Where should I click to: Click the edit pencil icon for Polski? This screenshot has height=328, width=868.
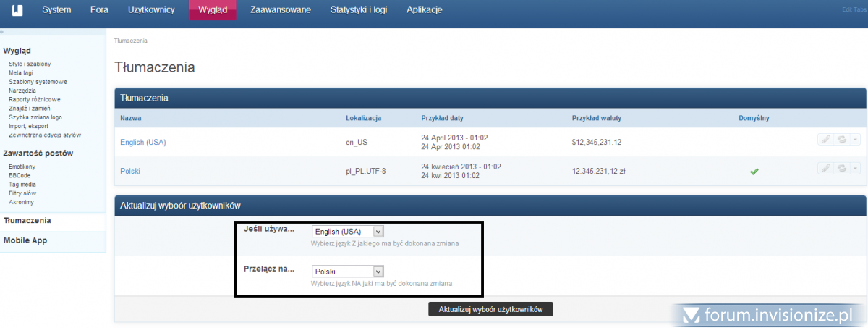click(825, 168)
